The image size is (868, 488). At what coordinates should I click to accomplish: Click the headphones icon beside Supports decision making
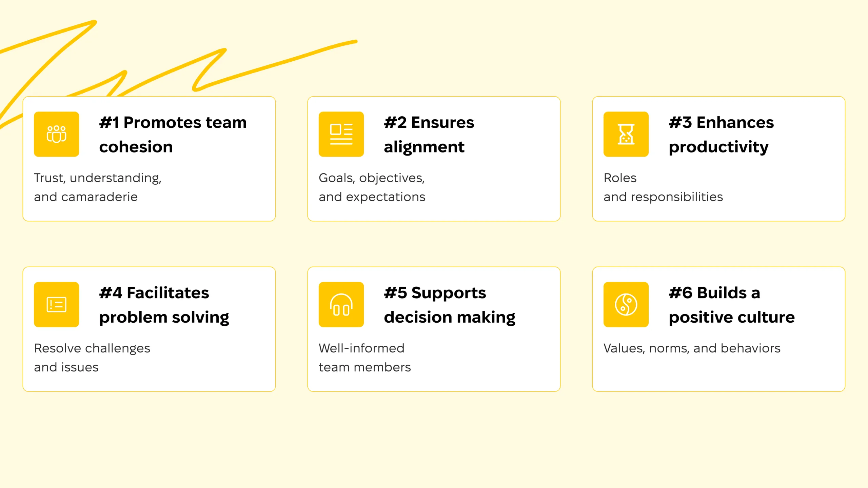coord(341,304)
